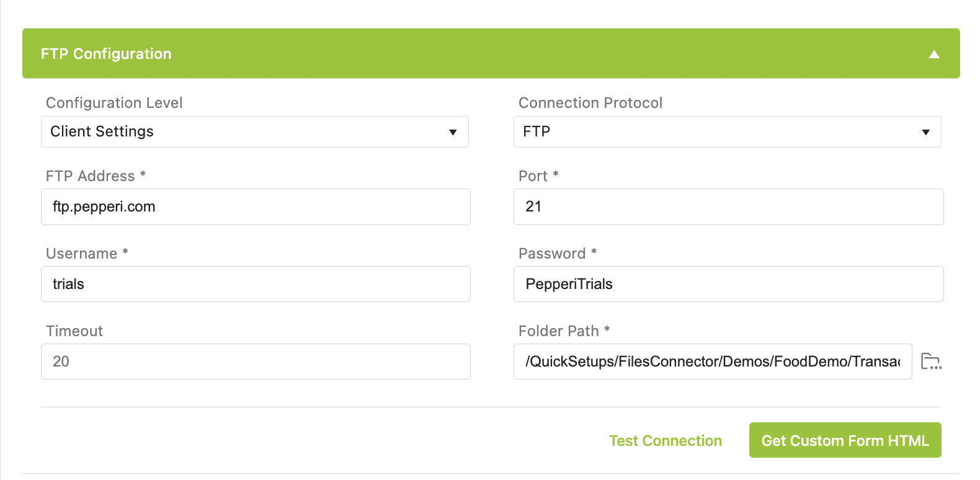Click the Get Custom Form HTML button
This screenshot has width=980, height=480.
click(845, 440)
